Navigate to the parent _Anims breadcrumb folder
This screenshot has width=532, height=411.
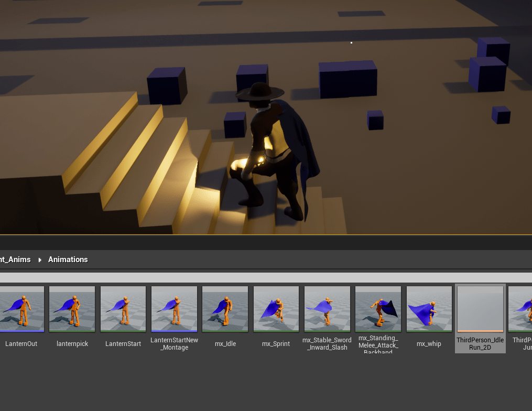coord(15,259)
